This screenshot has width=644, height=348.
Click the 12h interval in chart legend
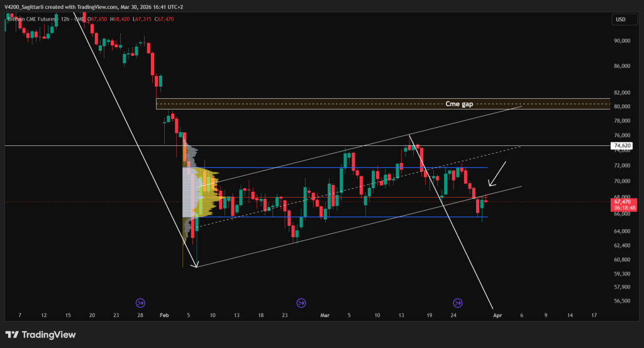coord(64,20)
